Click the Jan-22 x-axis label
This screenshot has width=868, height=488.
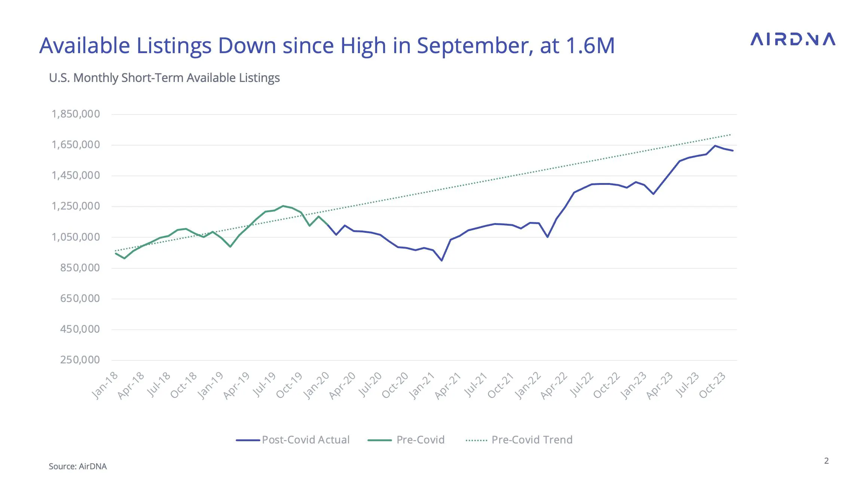click(x=527, y=386)
